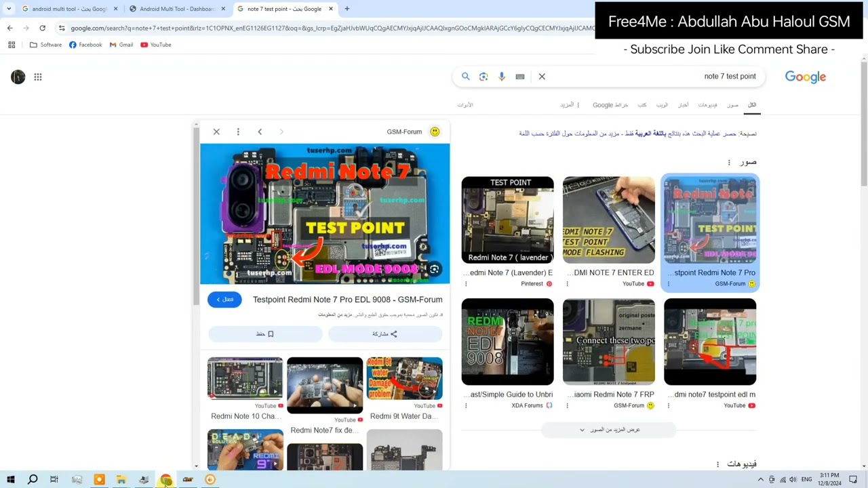Clear the search query with X

pos(542,77)
